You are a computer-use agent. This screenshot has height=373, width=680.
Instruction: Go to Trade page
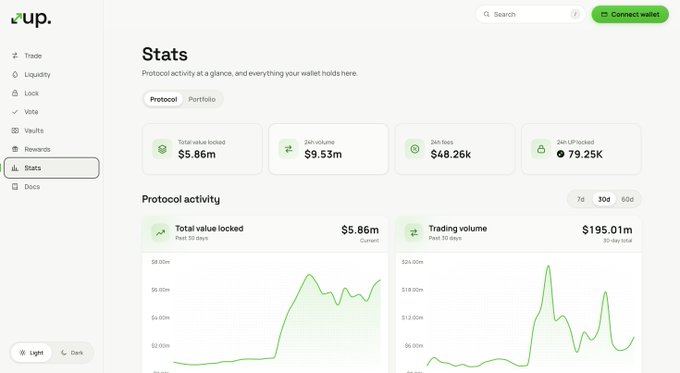pos(52,56)
